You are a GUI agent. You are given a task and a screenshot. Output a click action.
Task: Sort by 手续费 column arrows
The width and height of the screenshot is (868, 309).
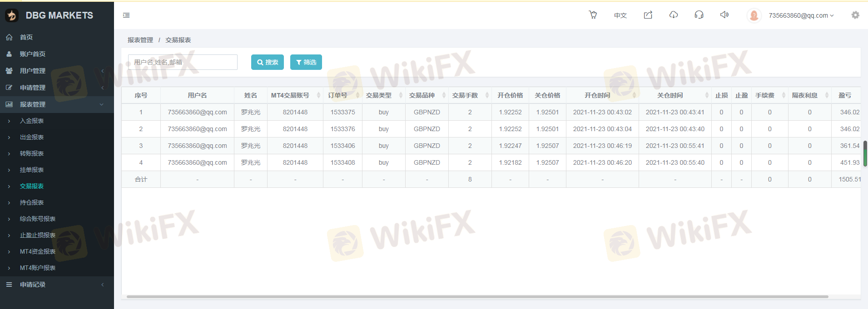coord(784,95)
